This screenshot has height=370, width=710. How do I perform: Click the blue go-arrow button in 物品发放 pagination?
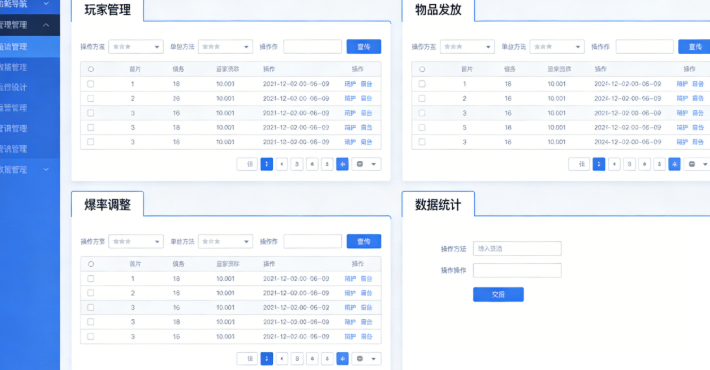(674, 164)
